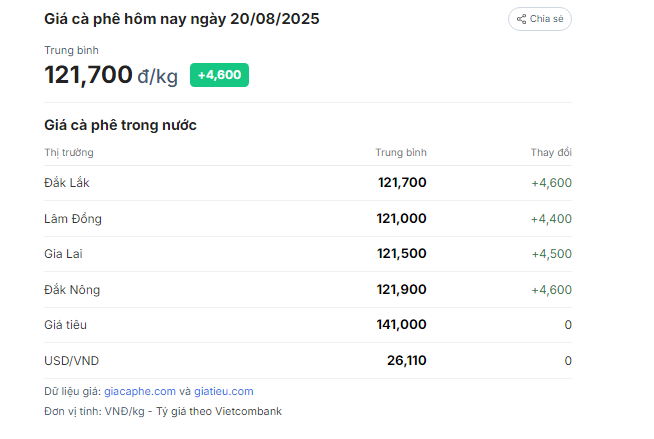Screen dimensions: 654x439
Task: Select the Lâm Đồng market row
Action: [x=308, y=218]
